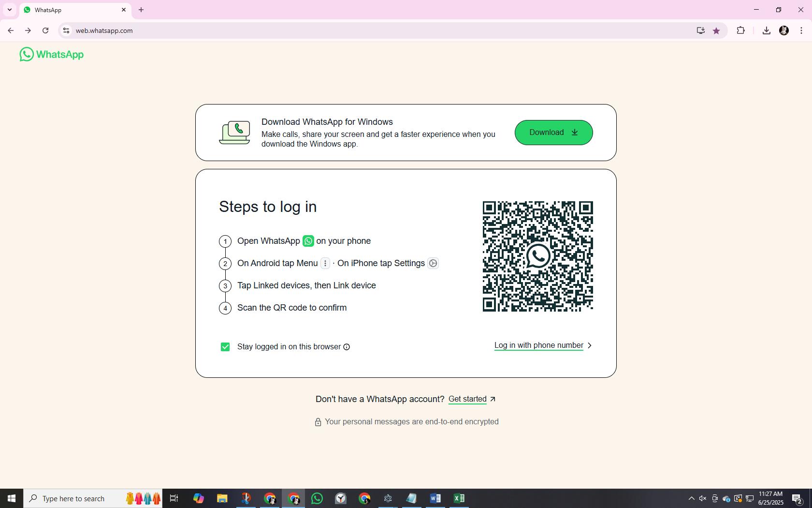Click the chevron after Log in with phone number
This screenshot has height=508, width=812.
coord(589,345)
